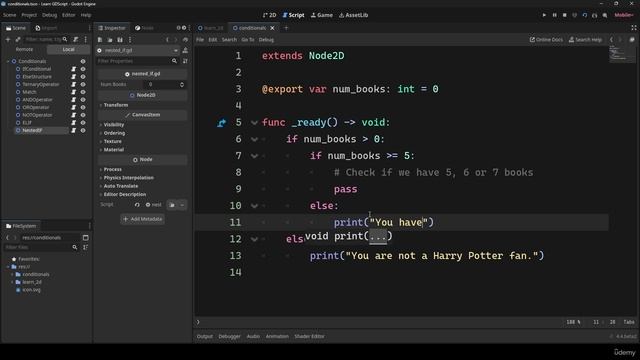This screenshot has width=640, height=360.
Task: Click the Search Help button
Action: point(585,40)
